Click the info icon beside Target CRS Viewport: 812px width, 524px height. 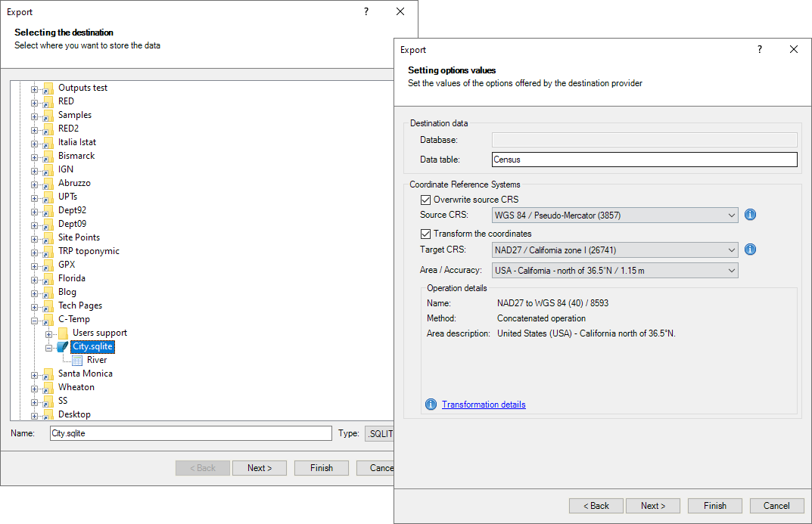[750, 250]
